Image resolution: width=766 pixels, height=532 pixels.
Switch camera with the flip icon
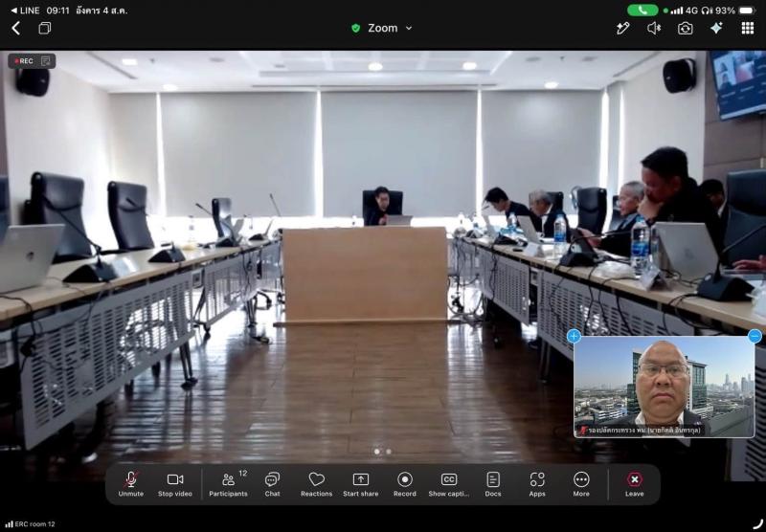[685, 29]
